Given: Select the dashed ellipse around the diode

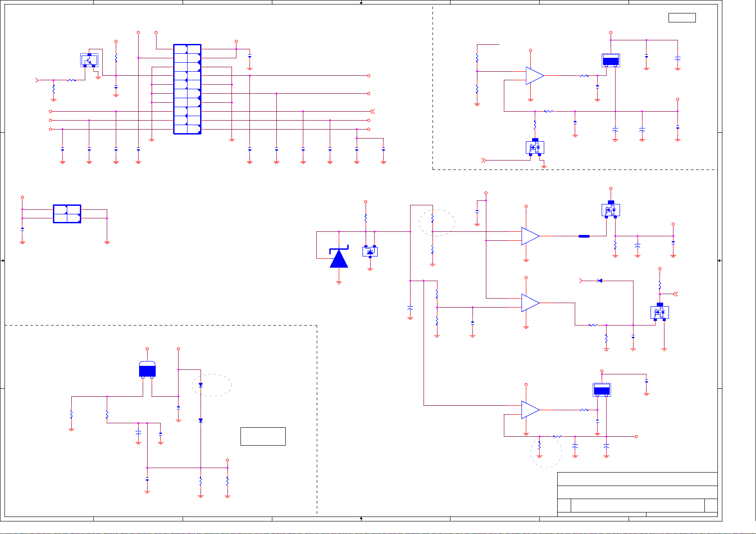Looking at the screenshot, I should coord(212,385).
